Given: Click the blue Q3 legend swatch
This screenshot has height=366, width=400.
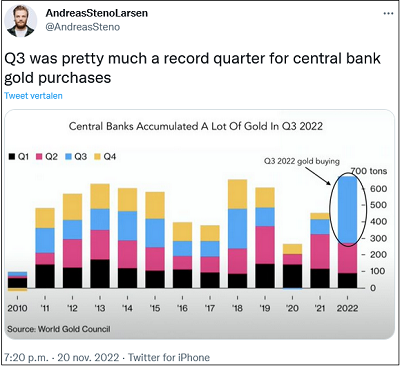Looking at the screenshot, I should 68,157.
